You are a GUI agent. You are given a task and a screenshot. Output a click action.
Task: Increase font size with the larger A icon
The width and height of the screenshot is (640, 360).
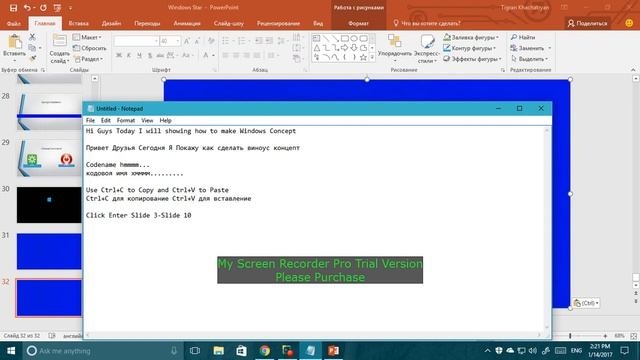(x=187, y=41)
